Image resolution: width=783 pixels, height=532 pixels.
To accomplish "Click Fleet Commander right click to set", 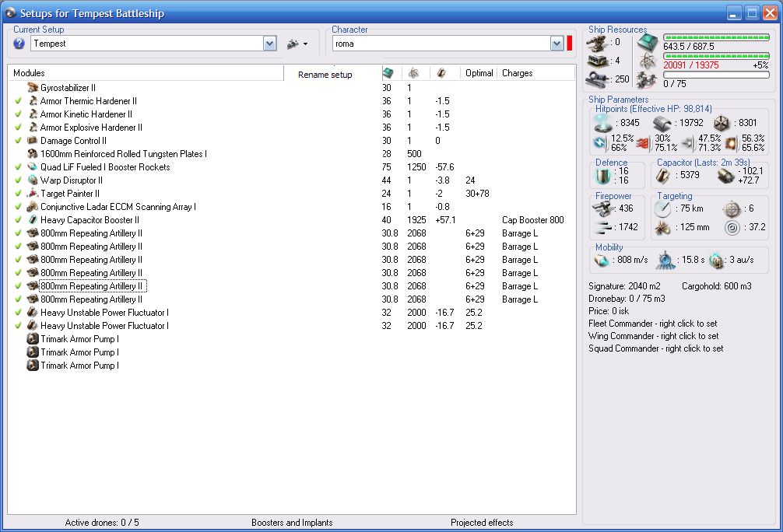I will pos(653,324).
